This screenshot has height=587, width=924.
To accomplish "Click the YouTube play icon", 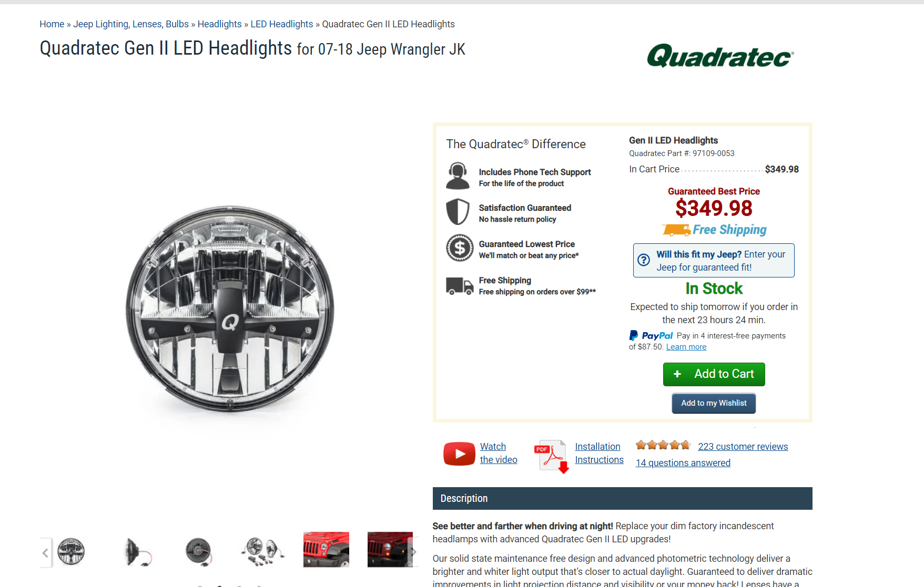I will 459,454.
